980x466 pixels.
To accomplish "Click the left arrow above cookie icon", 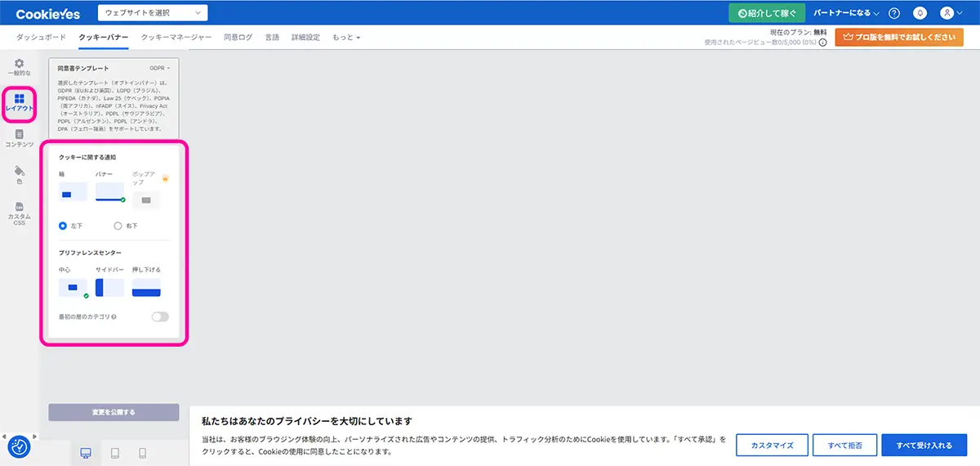I will [3, 436].
